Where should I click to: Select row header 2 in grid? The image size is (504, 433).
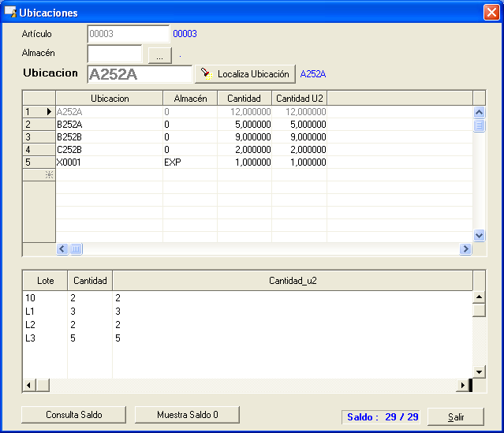(39, 125)
